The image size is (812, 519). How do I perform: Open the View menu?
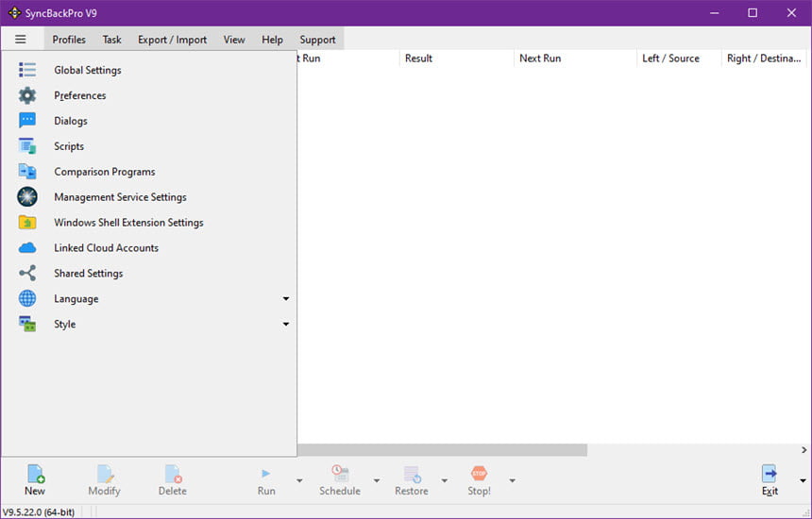[234, 40]
